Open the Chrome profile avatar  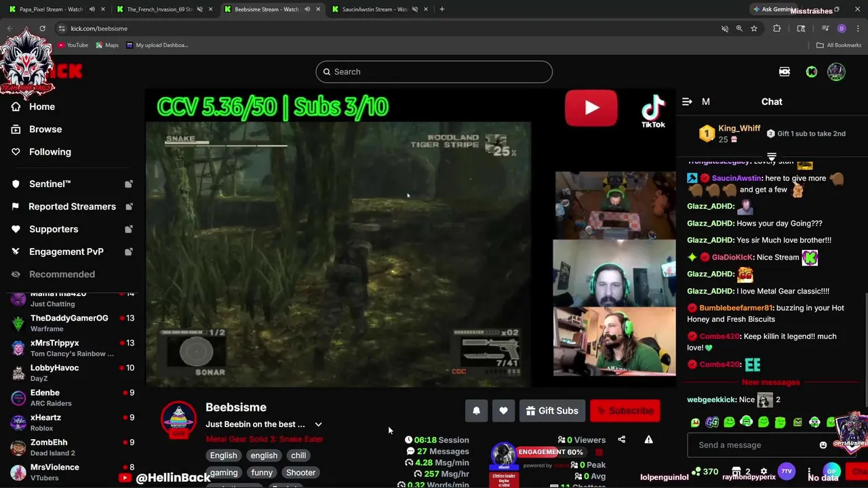(842, 28)
